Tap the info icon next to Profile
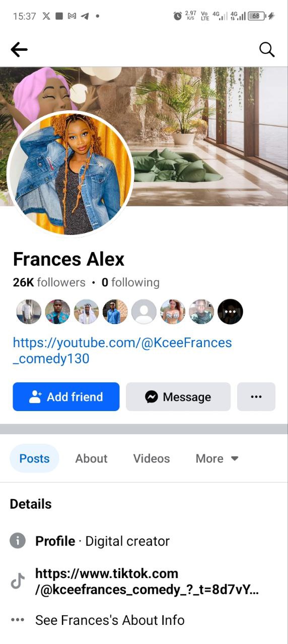 [18, 541]
